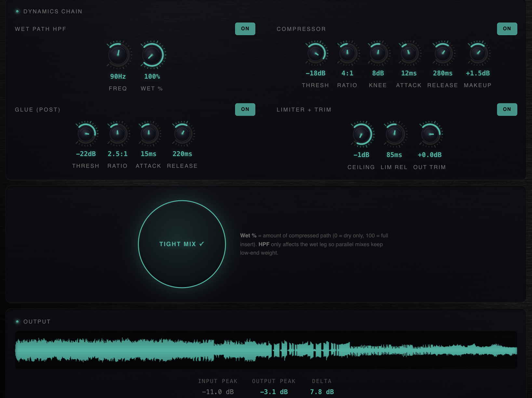Click the Compressor Thresh knob
532x398 pixels.
pyautogui.click(x=316, y=53)
